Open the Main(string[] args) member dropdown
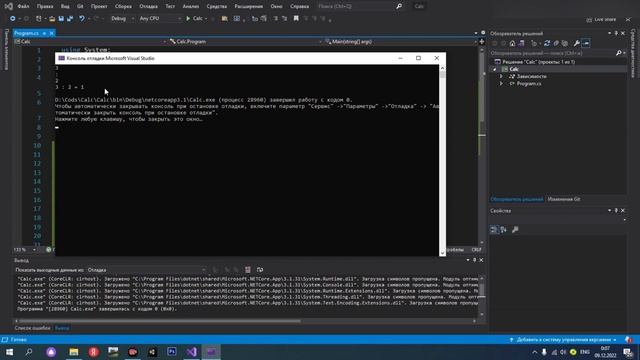 pyautogui.click(x=401, y=42)
